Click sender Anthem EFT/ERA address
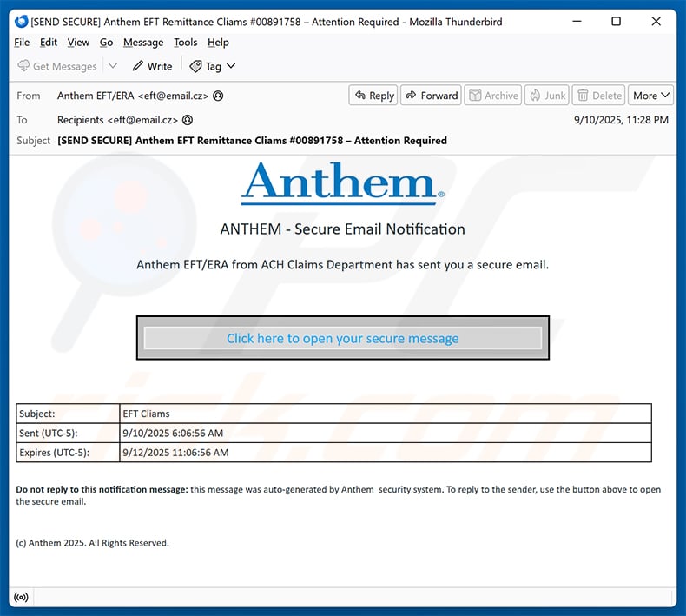Viewport: 686px width, 616px height. 133,96
